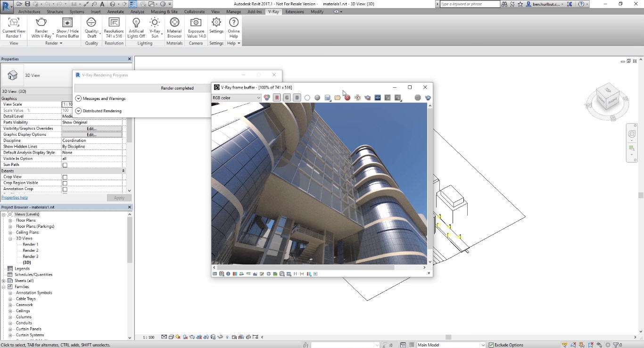Viewport: 644px width, 348px height.
Task: Click the Apply button in Properties
Action: 119,197
